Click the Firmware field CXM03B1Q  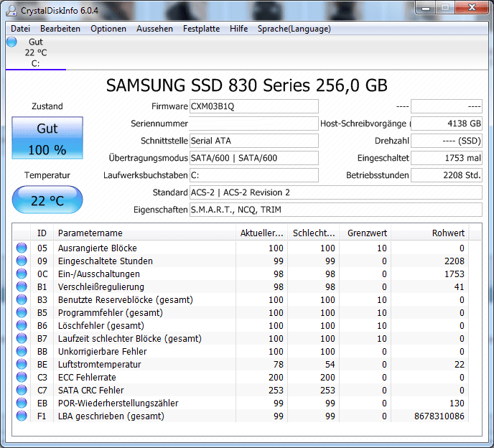[x=254, y=106]
